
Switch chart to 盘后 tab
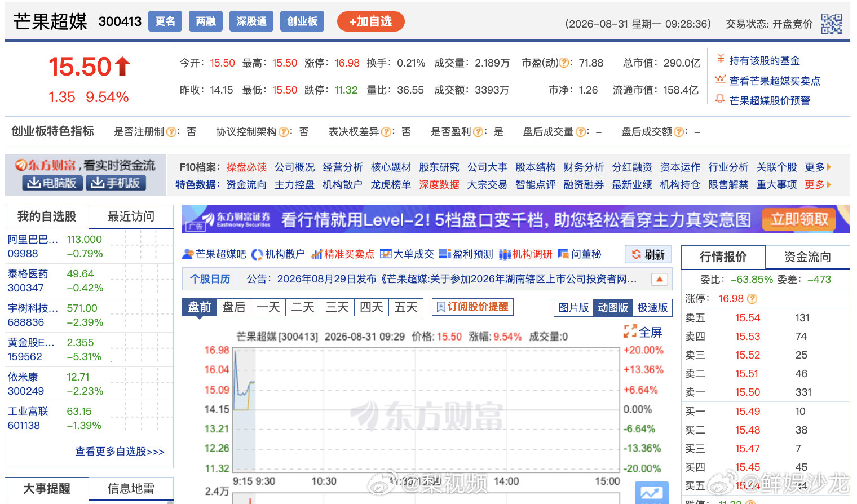click(x=233, y=307)
